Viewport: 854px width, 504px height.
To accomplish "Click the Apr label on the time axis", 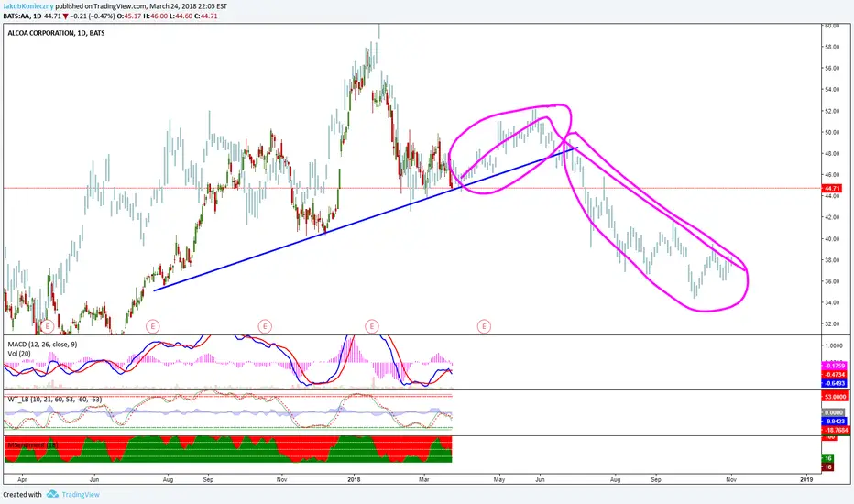I will [22, 480].
